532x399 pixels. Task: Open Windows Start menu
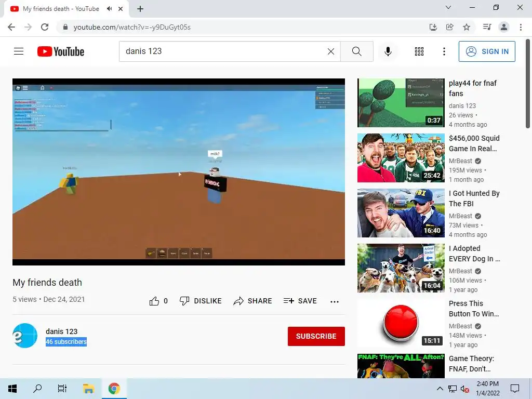pyautogui.click(x=12, y=389)
